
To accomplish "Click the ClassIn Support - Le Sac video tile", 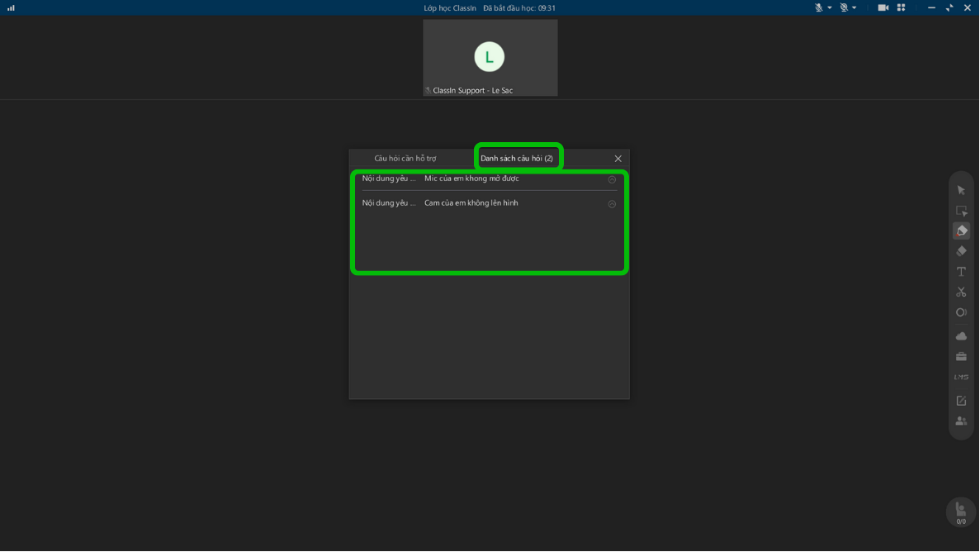I will click(490, 58).
